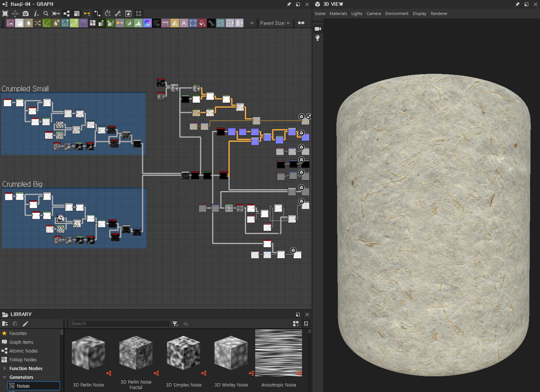The height and width of the screenshot is (392, 540).
Task: Open the Environment menu in 3D View
Action: (397, 14)
